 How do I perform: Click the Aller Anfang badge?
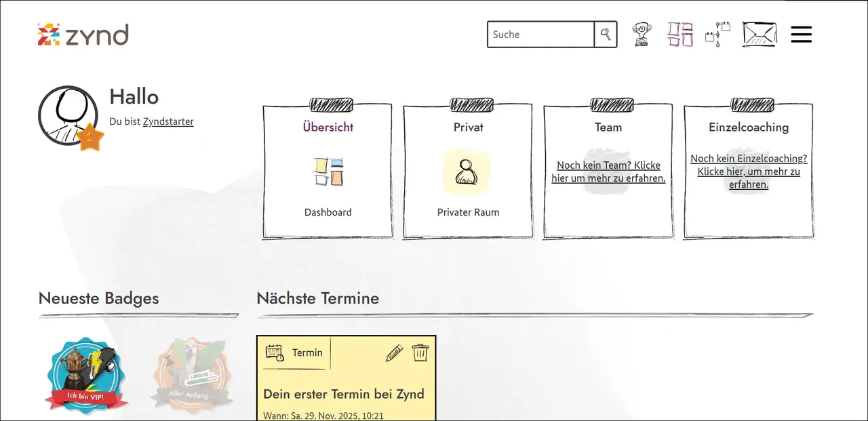click(192, 374)
